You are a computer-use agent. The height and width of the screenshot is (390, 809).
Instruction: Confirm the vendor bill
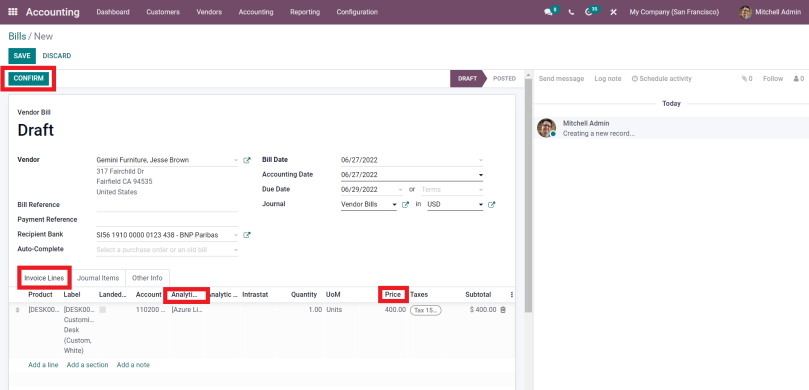tap(28, 78)
